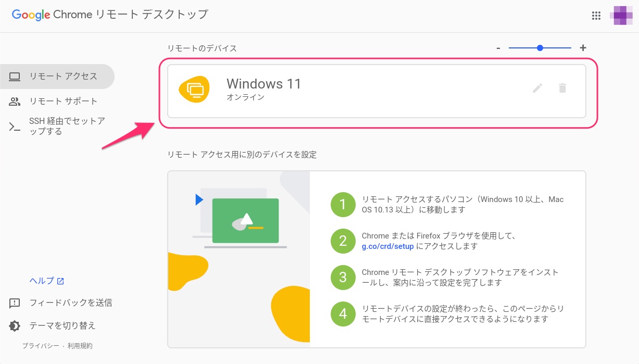The width and height of the screenshot is (639, 364).
Task: Click the terminal prompt icon beside SSH 経由でセットアップする
Action: point(15,126)
